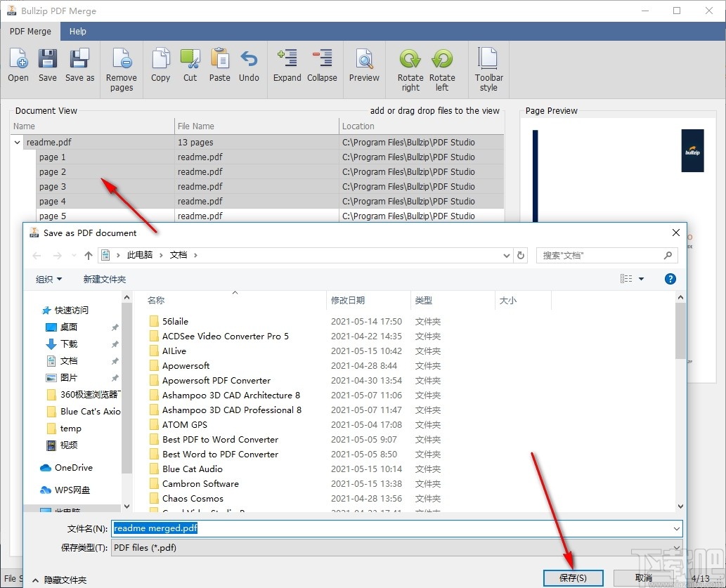Create a folder with 新建文件夹
The width and height of the screenshot is (726, 588).
pyautogui.click(x=104, y=279)
